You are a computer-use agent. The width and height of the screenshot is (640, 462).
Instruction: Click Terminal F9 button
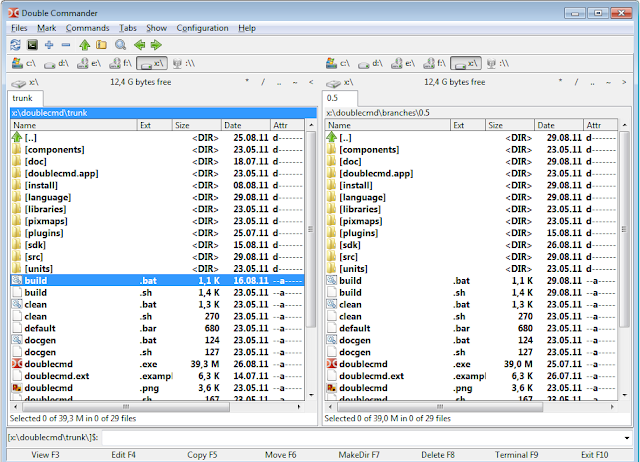click(516, 455)
